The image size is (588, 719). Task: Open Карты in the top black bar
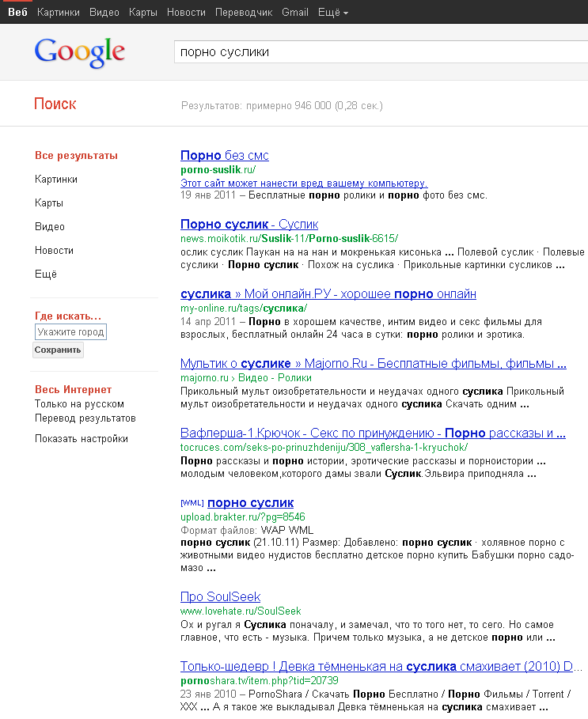(x=143, y=13)
